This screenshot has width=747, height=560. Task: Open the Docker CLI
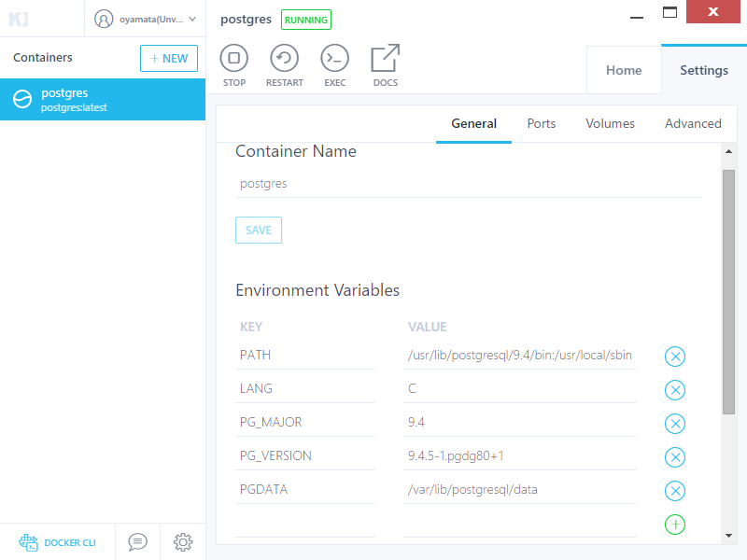point(57,542)
